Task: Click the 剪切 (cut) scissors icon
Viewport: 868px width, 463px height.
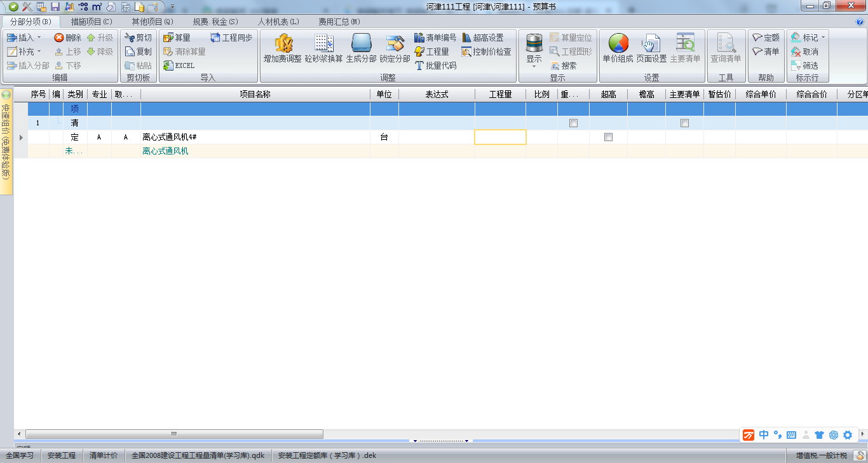Action: coord(139,38)
